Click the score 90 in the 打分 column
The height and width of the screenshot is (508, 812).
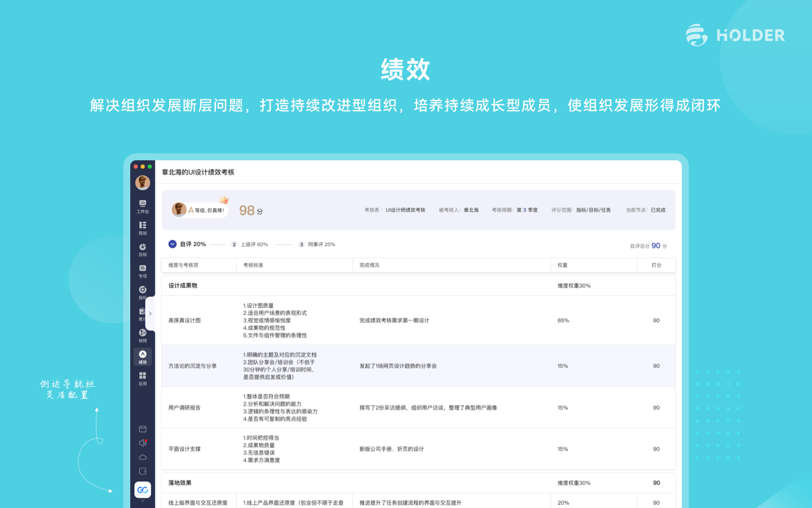click(x=656, y=320)
